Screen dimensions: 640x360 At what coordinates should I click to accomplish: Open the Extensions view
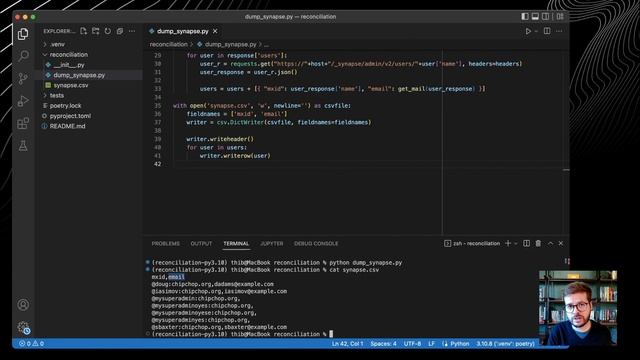tap(23, 123)
